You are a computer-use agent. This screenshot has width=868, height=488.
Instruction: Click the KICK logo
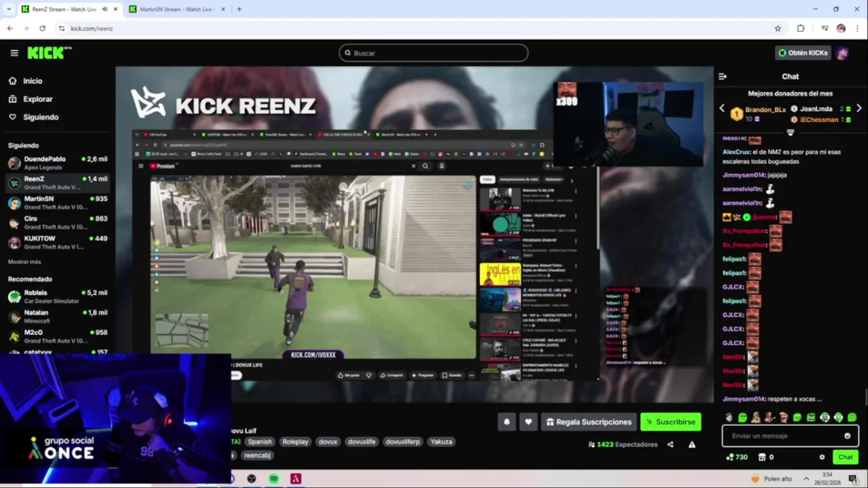point(49,53)
